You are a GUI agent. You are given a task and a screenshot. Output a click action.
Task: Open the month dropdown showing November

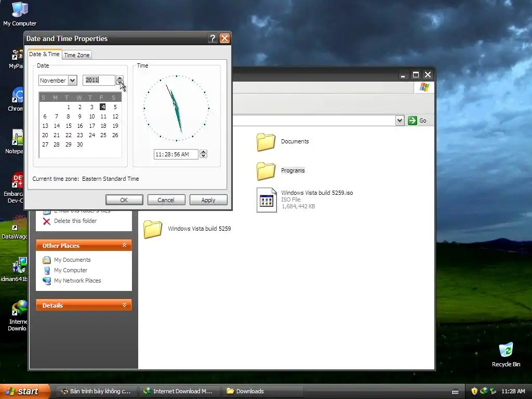[x=72, y=81]
